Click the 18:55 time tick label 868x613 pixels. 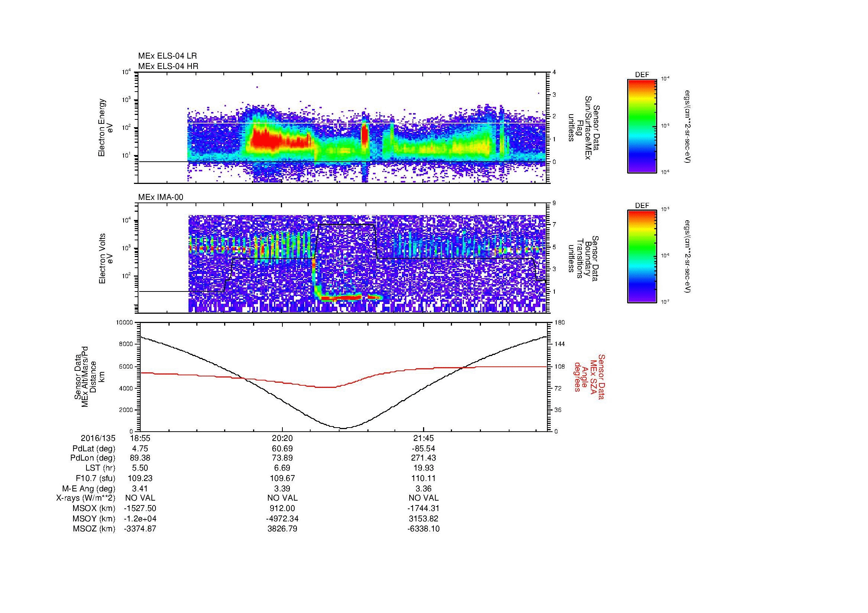pos(140,438)
